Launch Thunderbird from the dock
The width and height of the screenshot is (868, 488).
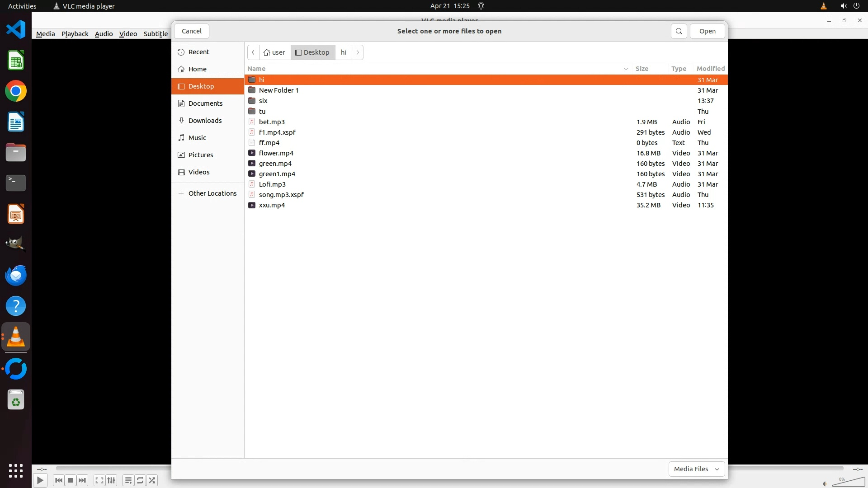tap(16, 276)
